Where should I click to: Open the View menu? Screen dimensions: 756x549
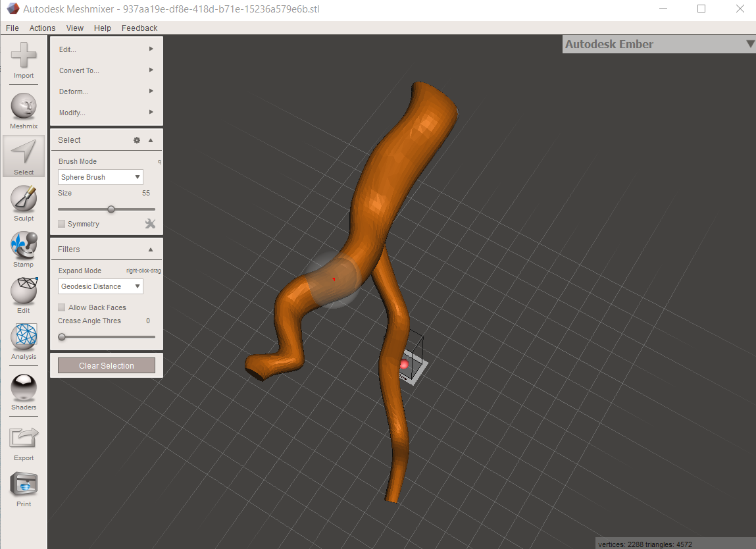click(75, 28)
